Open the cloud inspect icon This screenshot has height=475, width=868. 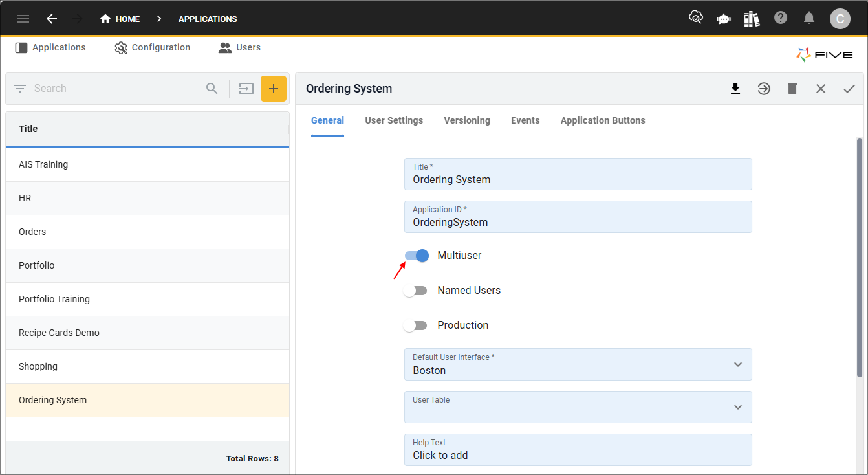[696, 18]
